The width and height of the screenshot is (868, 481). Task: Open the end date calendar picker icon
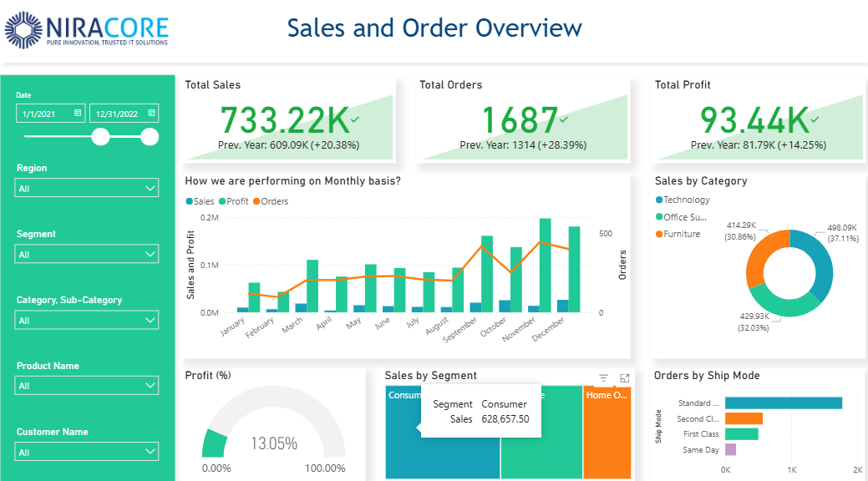pyautogui.click(x=152, y=113)
